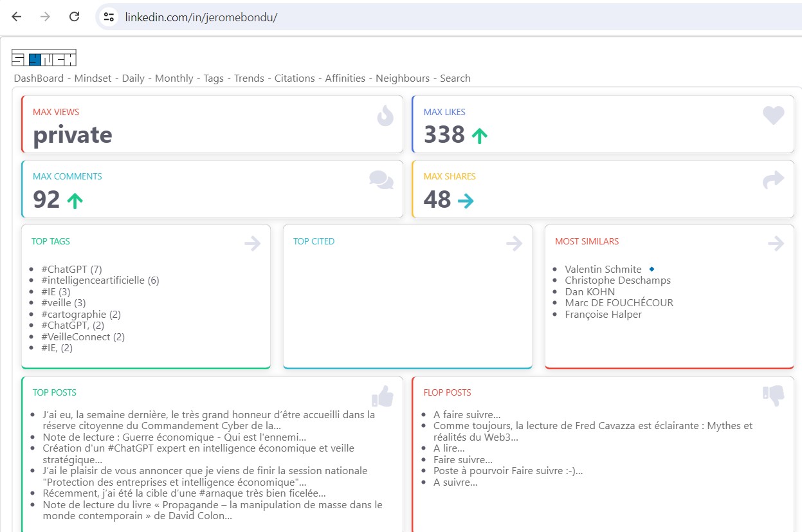The height and width of the screenshot is (532, 802).
Task: Click the site information icon in address bar
Action: tap(109, 17)
